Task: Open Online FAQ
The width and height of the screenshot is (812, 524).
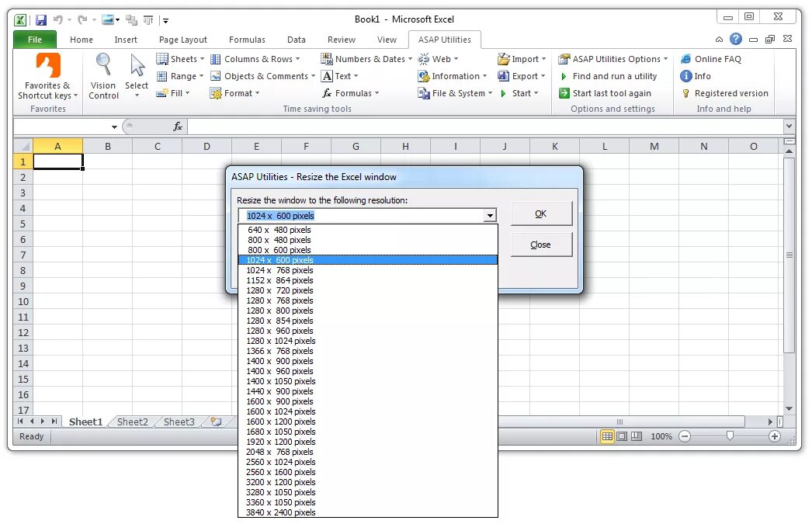Action: pos(710,59)
